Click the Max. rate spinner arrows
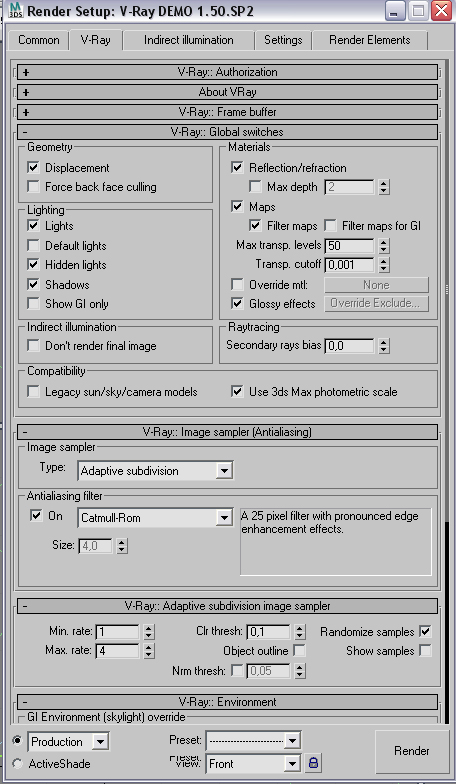This screenshot has width=456, height=784. tap(149, 650)
